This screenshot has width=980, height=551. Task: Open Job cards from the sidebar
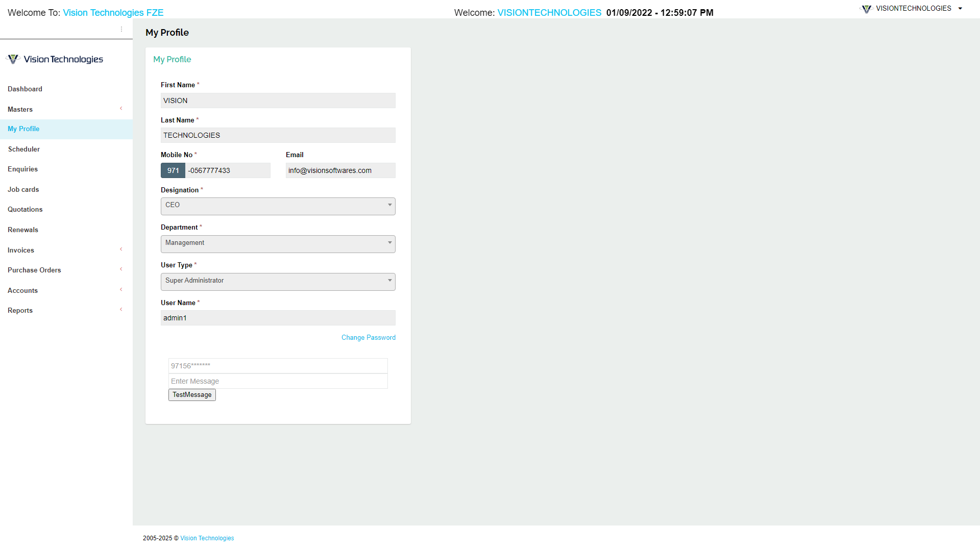(x=23, y=189)
